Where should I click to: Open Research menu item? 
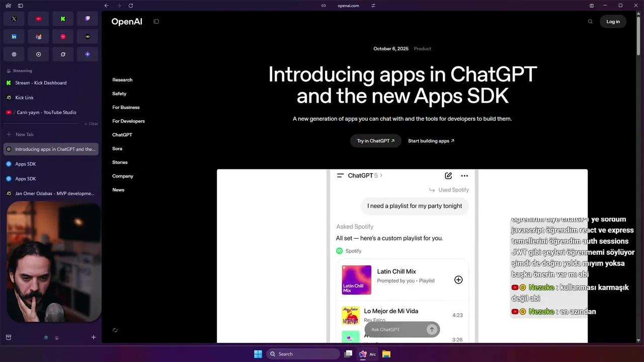coord(122,80)
